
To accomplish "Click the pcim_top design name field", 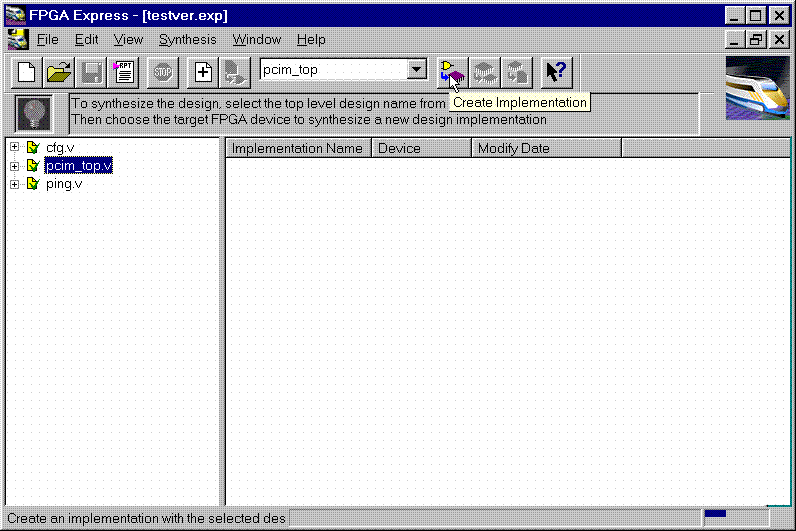I will tap(334, 70).
